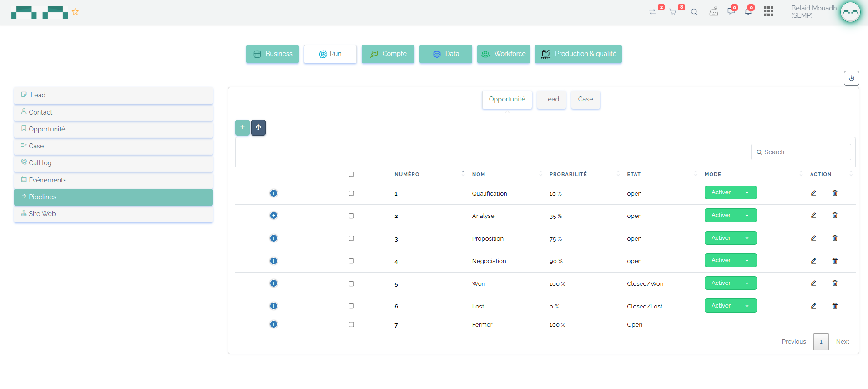Delete the Won stage with the trash icon
The image size is (868, 389).
[835, 283]
